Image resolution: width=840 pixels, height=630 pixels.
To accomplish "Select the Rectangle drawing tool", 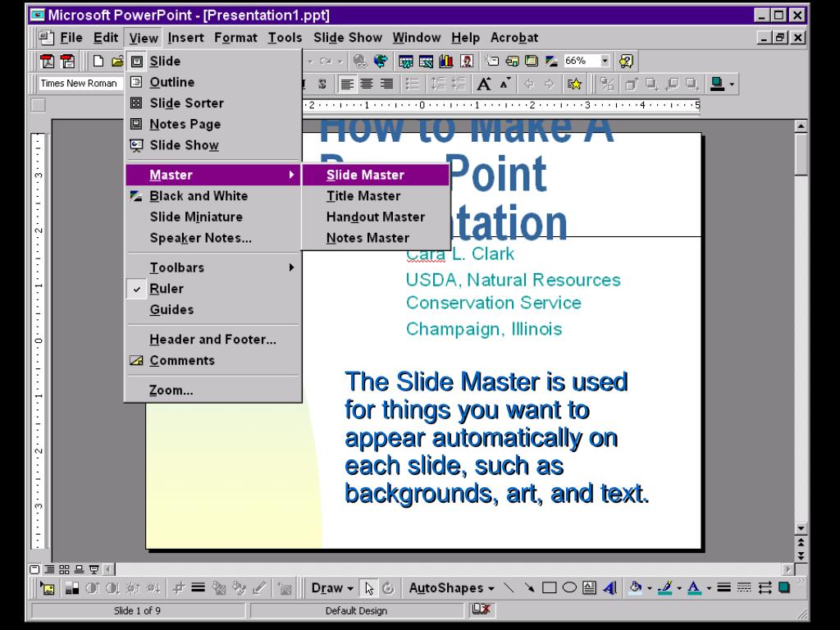I will (x=549, y=588).
